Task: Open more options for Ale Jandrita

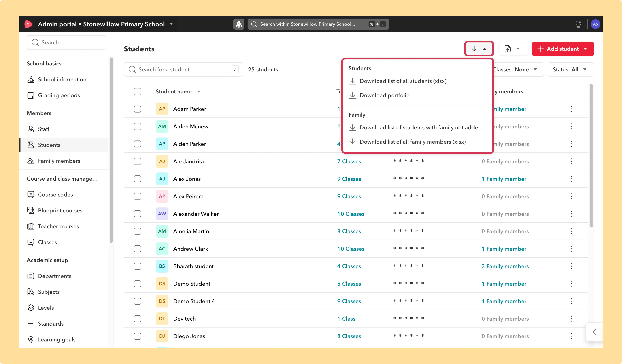Action: 571,161
